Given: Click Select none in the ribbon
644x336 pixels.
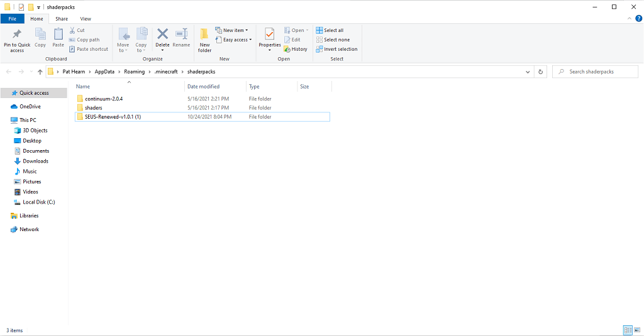Looking at the screenshot, I should coord(333,40).
